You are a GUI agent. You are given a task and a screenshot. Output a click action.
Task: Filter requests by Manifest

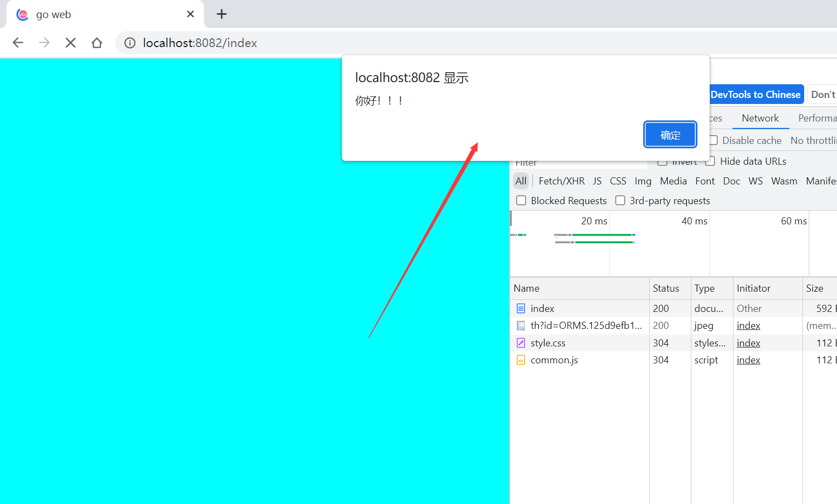point(821,181)
